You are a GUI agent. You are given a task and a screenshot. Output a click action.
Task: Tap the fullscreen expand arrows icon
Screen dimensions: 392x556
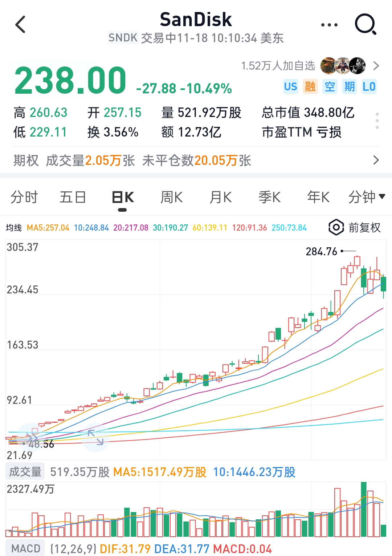(96, 437)
